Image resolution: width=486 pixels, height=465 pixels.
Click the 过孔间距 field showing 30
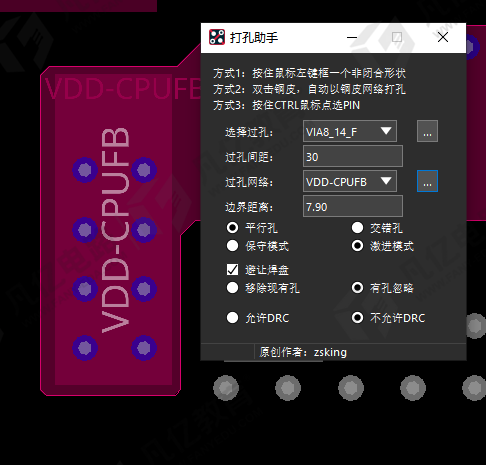coord(353,156)
